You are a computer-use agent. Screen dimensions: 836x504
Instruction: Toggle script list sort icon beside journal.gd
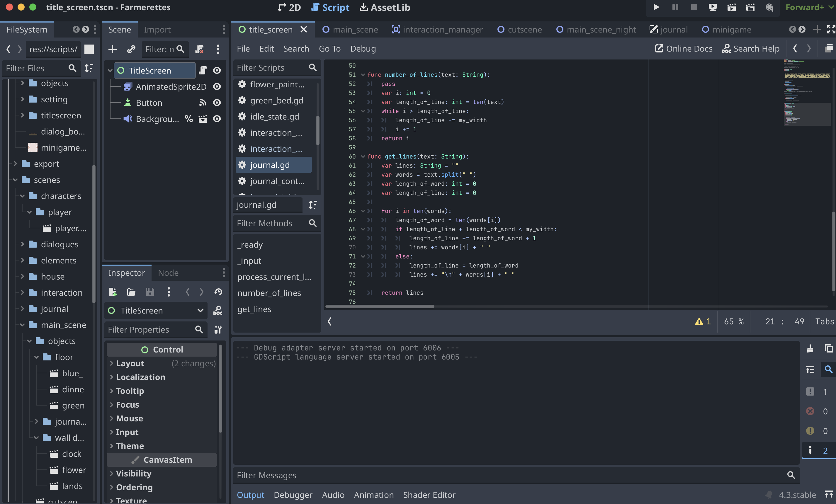pyautogui.click(x=312, y=205)
